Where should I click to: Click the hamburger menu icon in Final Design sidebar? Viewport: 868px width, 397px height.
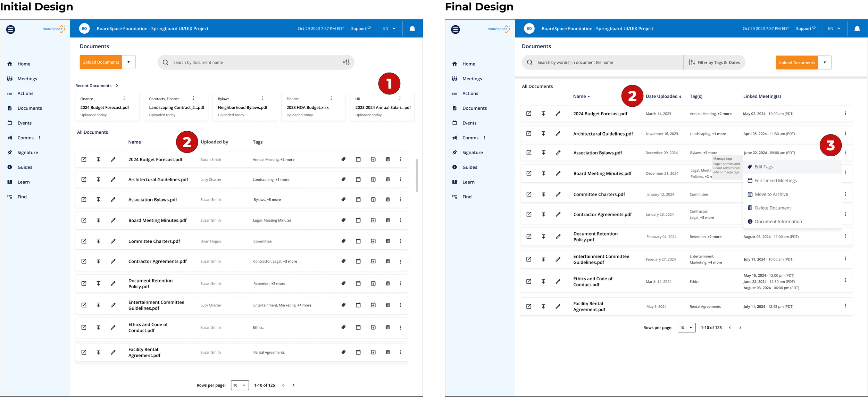[x=456, y=30]
